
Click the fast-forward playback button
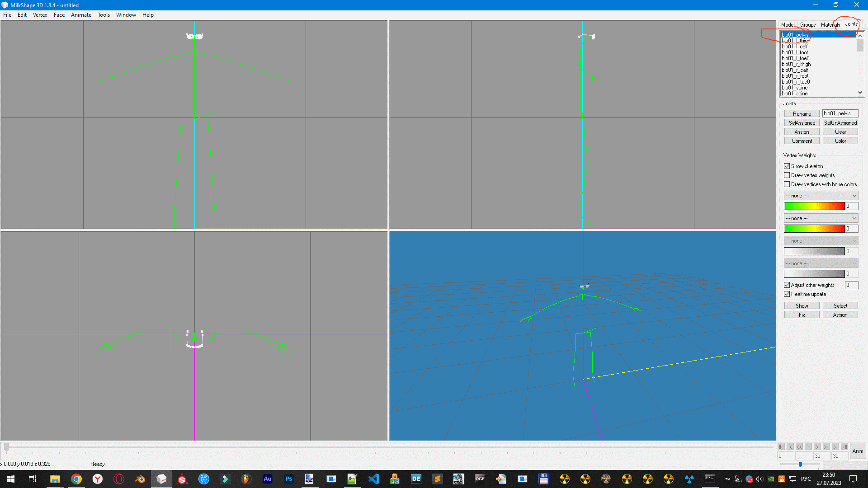click(x=826, y=447)
